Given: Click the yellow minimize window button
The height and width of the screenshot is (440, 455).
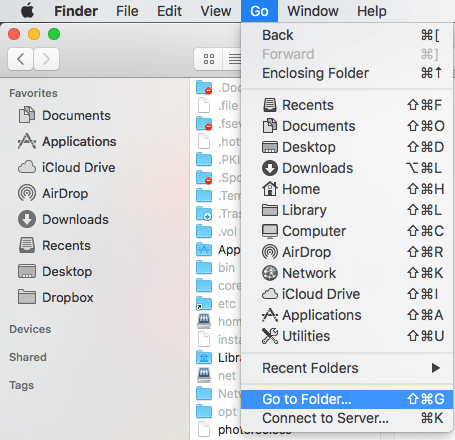Looking at the screenshot, I should 34,34.
